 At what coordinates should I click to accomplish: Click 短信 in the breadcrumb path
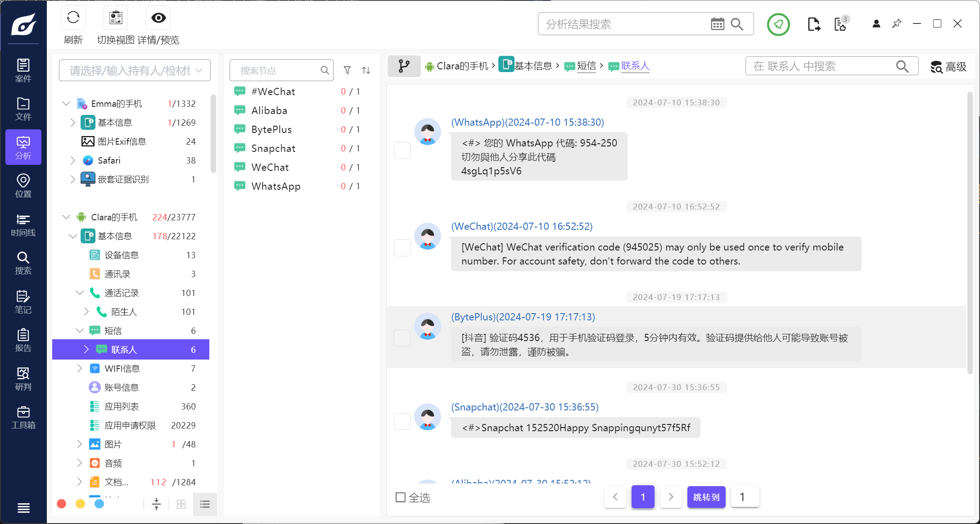click(x=586, y=66)
